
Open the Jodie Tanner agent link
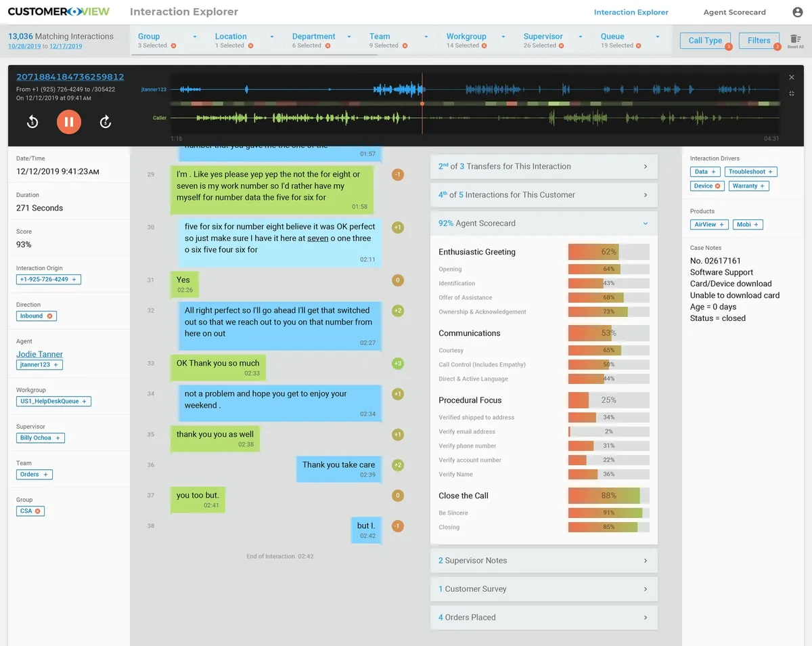(x=40, y=354)
